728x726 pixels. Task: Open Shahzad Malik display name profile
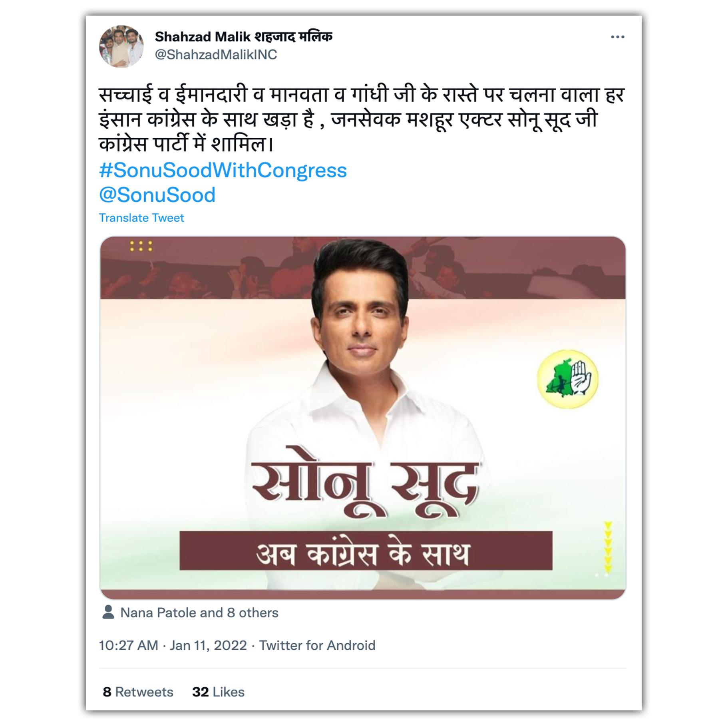tap(243, 37)
